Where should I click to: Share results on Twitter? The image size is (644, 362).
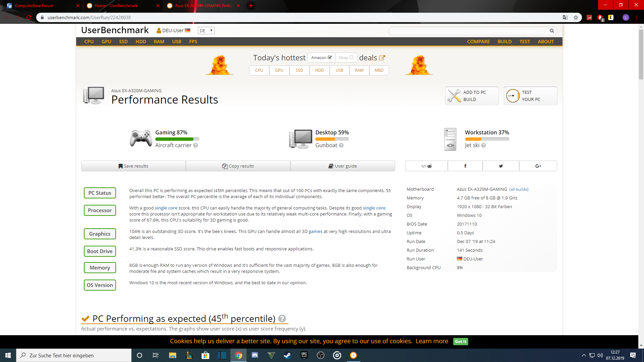coord(501,166)
